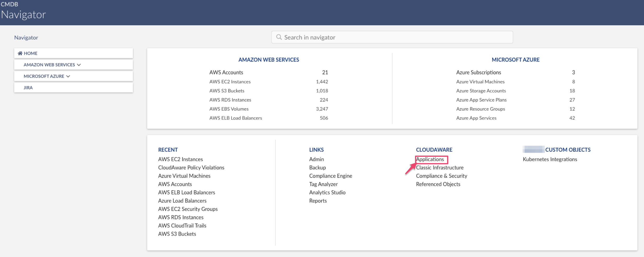The height and width of the screenshot is (257, 644).
Task: Open AWS Accounts in the AWS summary panel
Action: click(x=226, y=72)
